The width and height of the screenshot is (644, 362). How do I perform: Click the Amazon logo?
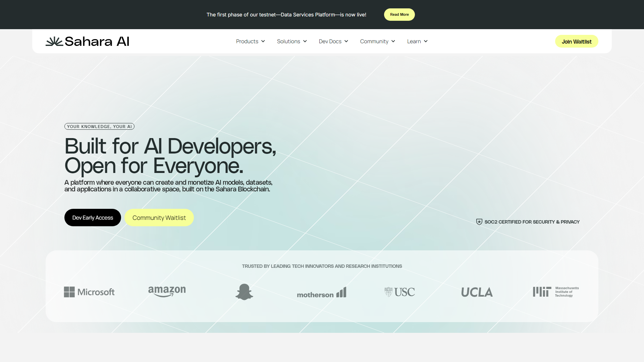click(x=167, y=292)
